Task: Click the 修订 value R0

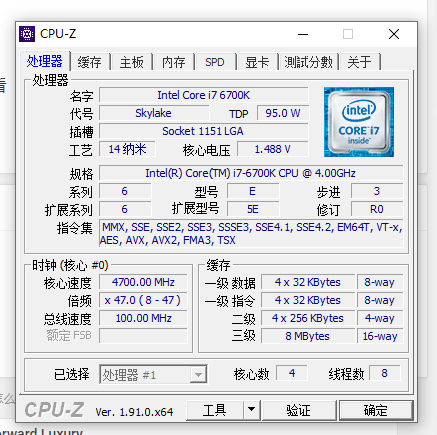Action: coord(377,209)
